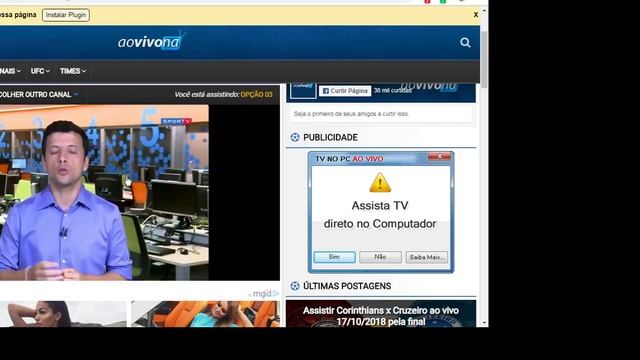The height and width of the screenshot is (360, 640).
Task: Click the Instalar Plugin button
Action: tap(66, 15)
